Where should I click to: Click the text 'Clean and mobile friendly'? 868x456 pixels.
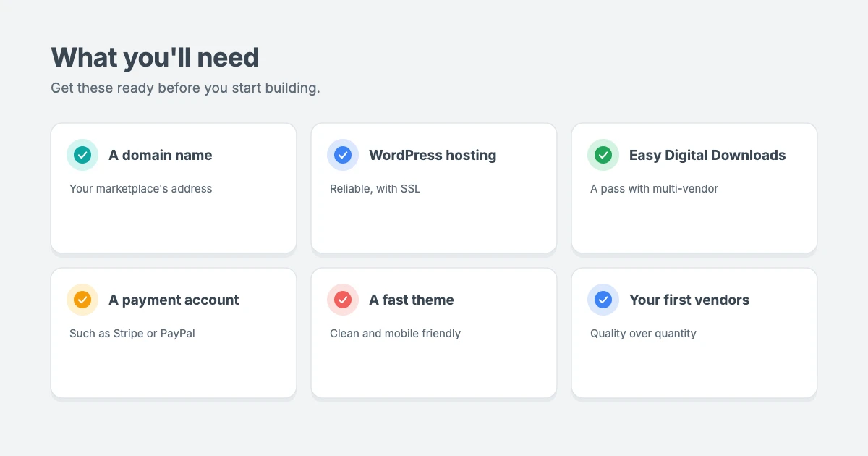point(395,334)
